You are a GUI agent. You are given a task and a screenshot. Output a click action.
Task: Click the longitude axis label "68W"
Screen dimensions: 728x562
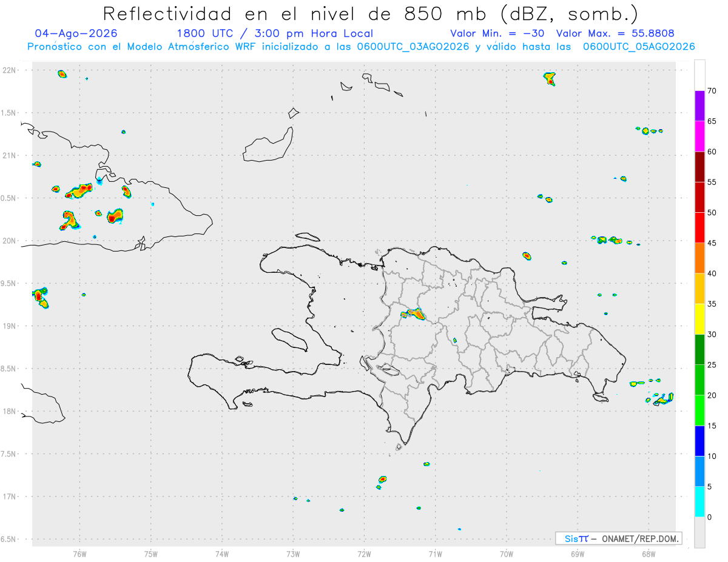click(x=649, y=554)
